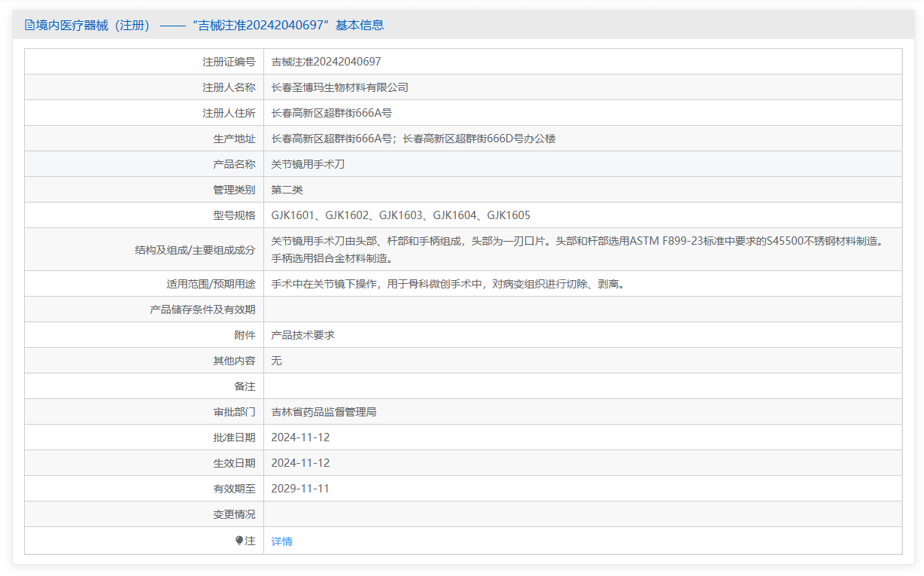Select the 管理类别 label

234,190
